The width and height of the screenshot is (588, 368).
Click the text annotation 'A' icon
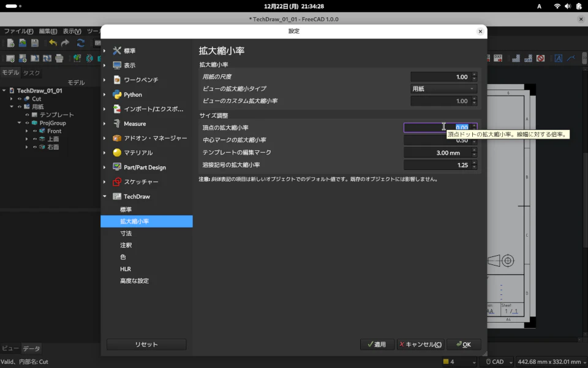point(559,58)
